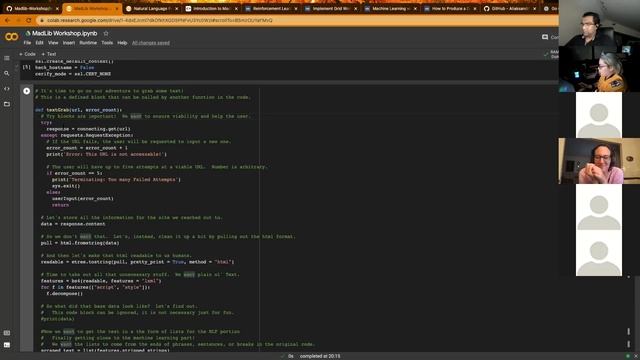Open the Insert menu
The height and width of the screenshot is (360, 640).
69,43
